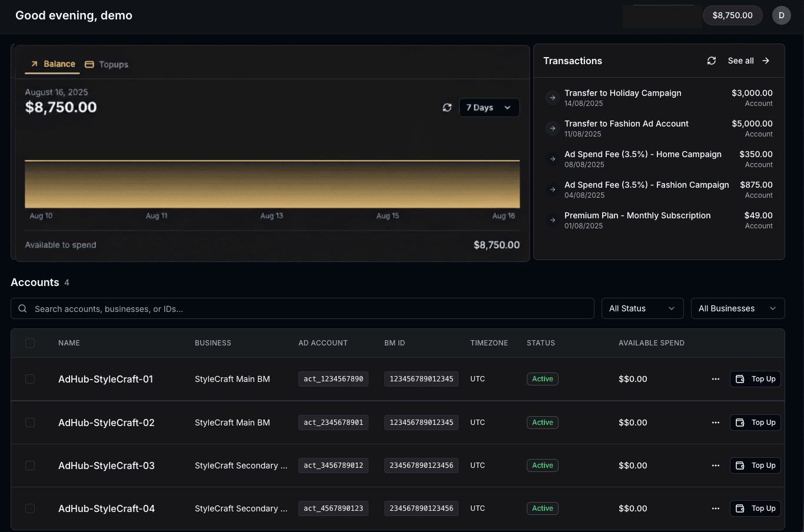Open the All Businesses filter dropdown
Image resolution: width=804 pixels, height=532 pixels.
737,308
